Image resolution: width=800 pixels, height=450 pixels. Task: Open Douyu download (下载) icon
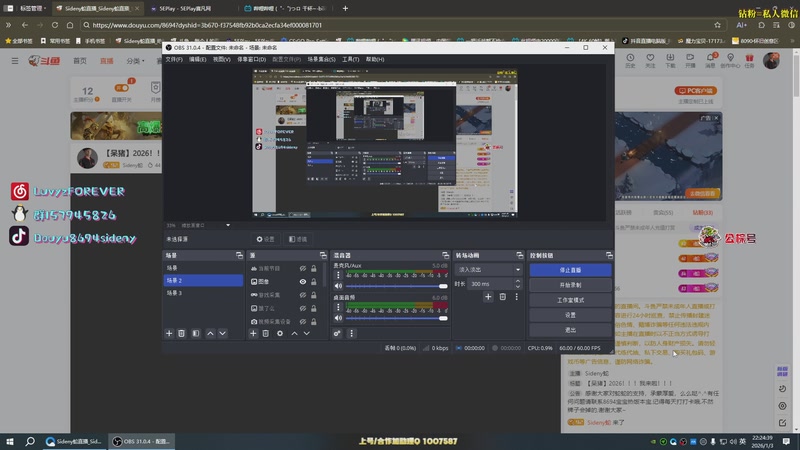[670, 60]
